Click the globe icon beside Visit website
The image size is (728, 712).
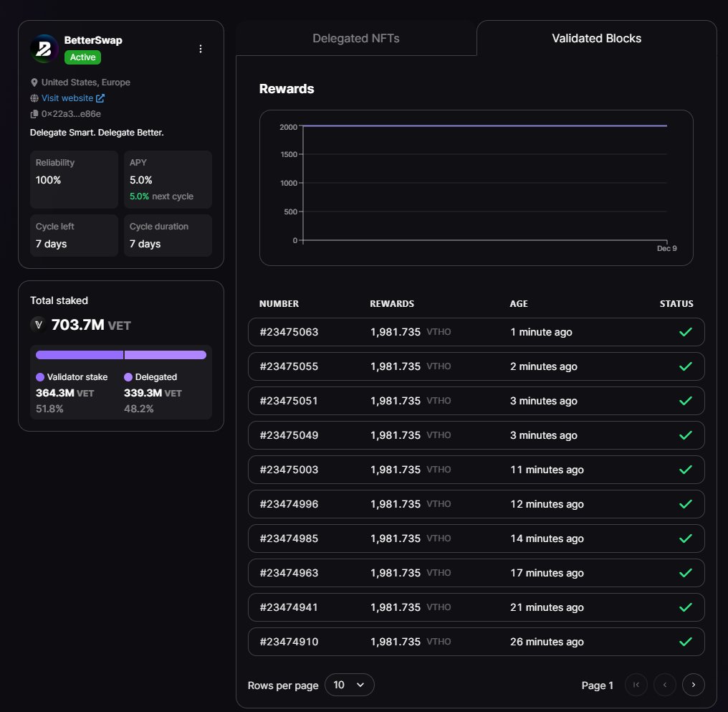point(34,98)
